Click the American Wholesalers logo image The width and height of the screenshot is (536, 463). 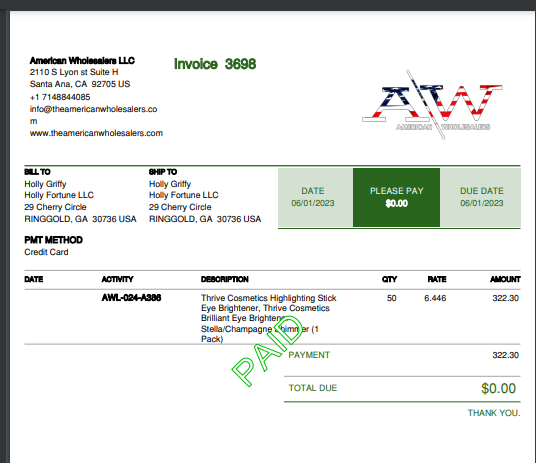click(432, 105)
